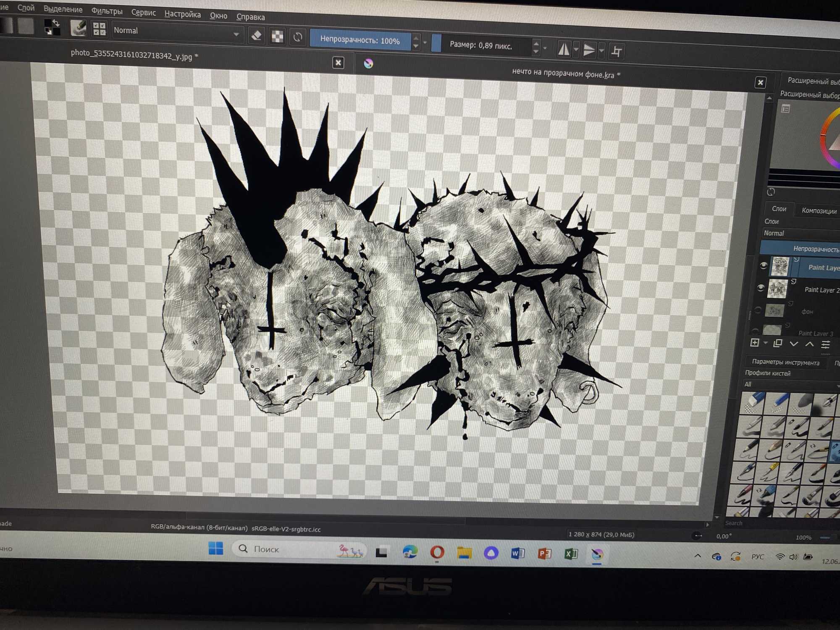Open the Фильтры menu
Screen dimensions: 840x630
pyautogui.click(x=107, y=11)
